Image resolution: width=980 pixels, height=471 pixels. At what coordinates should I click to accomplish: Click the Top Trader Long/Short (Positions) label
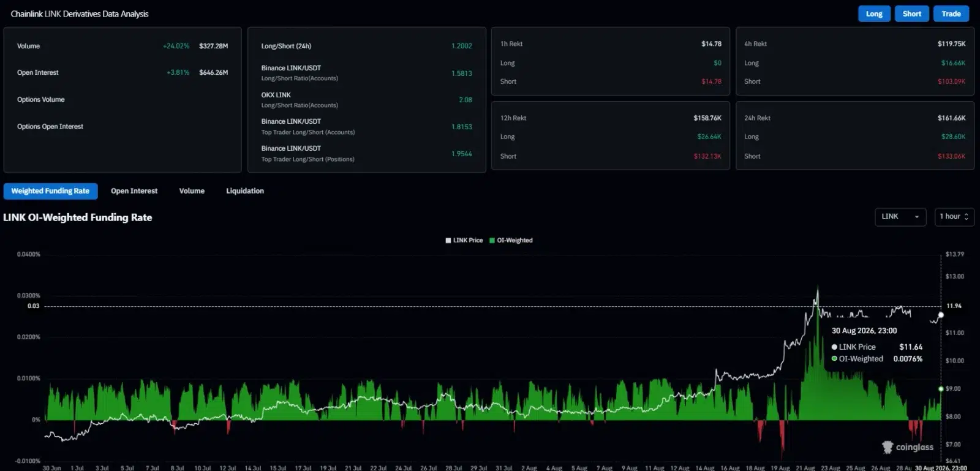pos(308,159)
